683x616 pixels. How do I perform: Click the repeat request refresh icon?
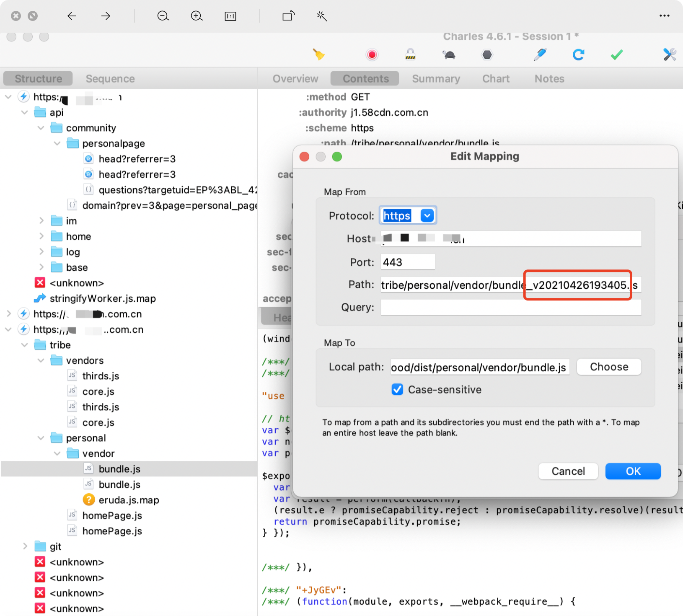click(578, 54)
